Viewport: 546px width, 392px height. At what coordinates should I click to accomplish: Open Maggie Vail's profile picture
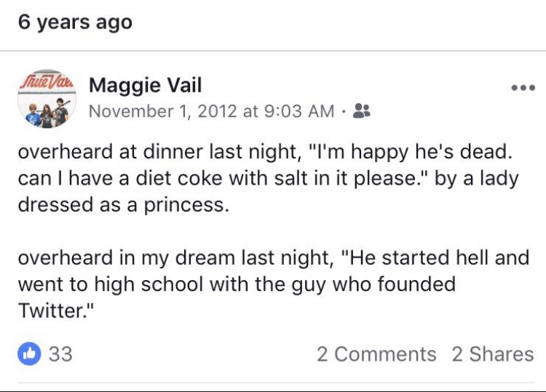tap(44, 99)
